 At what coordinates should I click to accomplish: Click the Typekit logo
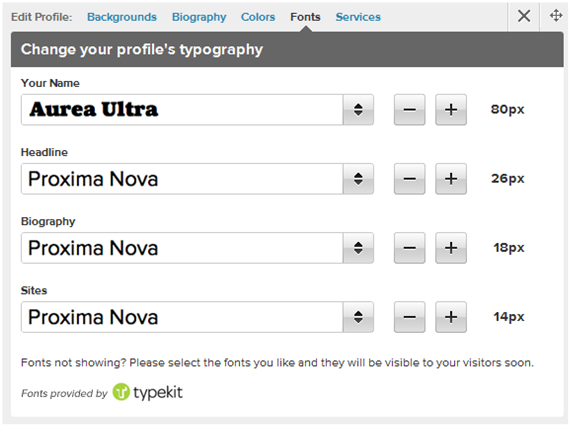click(148, 392)
